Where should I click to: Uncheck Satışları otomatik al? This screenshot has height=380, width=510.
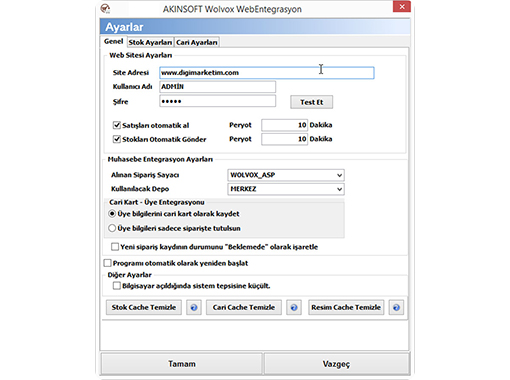point(116,125)
